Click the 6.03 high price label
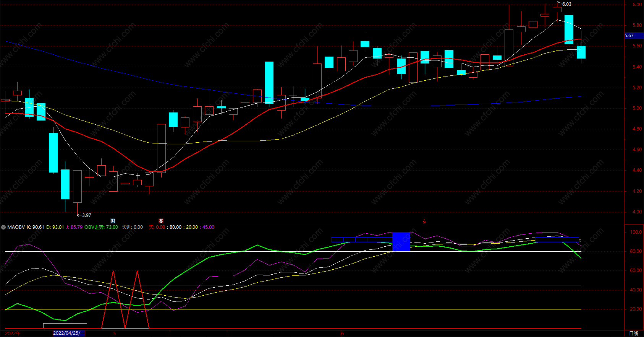644x337 pixels. [567, 4]
